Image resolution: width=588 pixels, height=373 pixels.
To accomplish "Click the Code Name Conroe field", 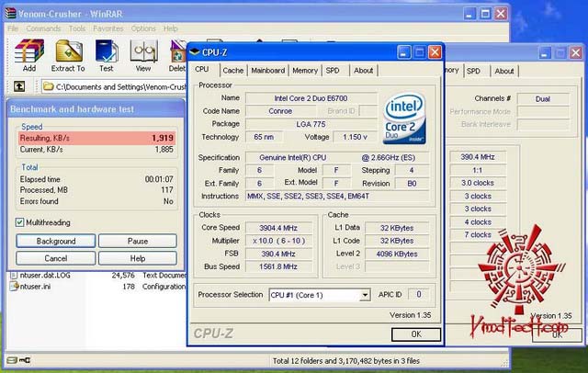I will (280, 111).
